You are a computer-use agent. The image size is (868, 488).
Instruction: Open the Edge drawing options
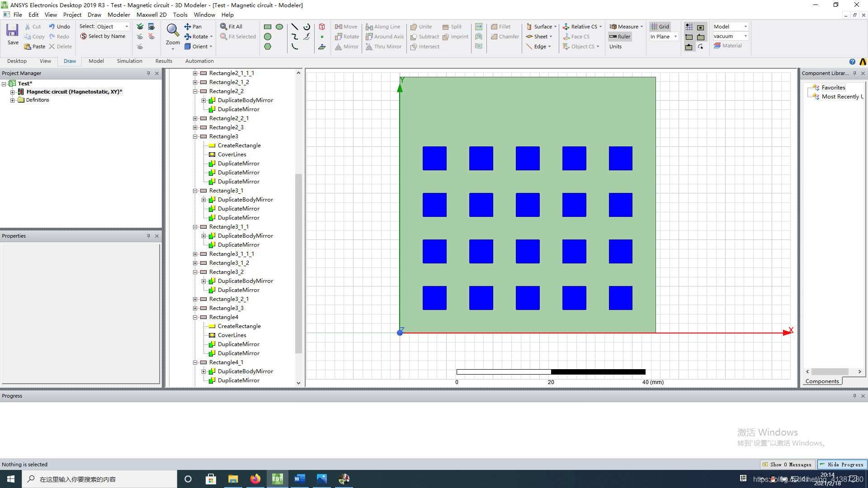click(538, 47)
